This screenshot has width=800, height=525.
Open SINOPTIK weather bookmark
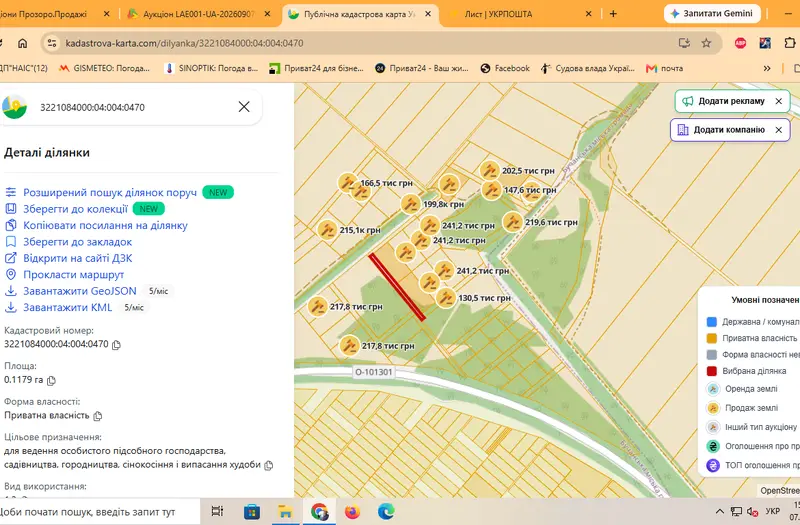[x=212, y=68]
